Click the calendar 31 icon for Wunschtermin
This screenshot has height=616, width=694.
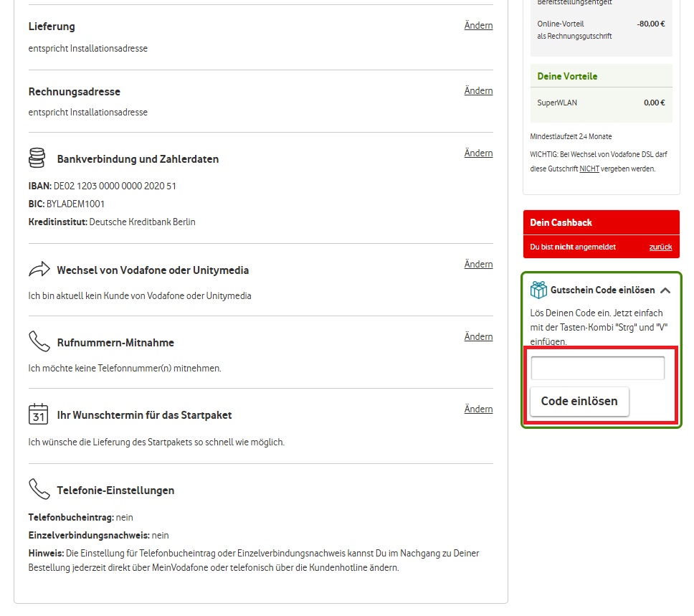(38, 414)
